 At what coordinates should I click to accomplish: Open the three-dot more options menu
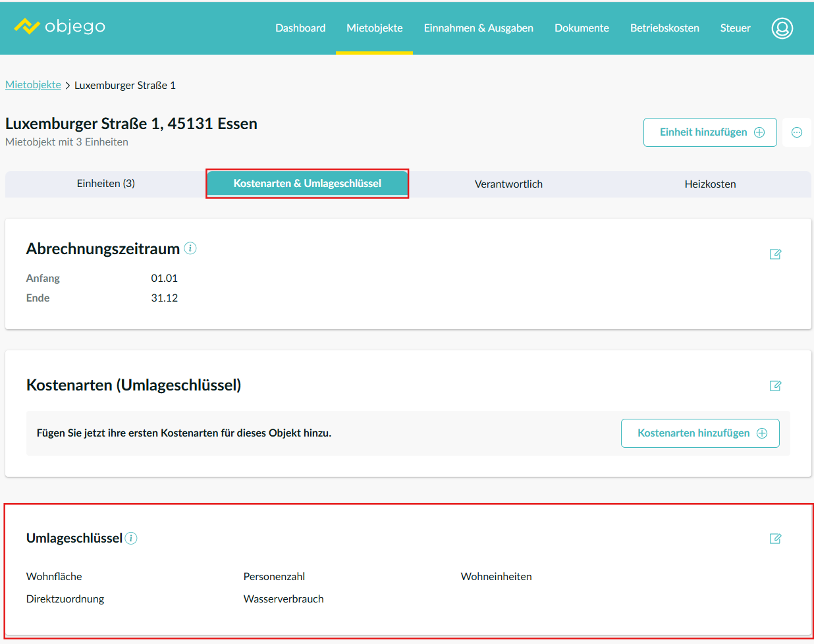pyautogui.click(x=796, y=132)
